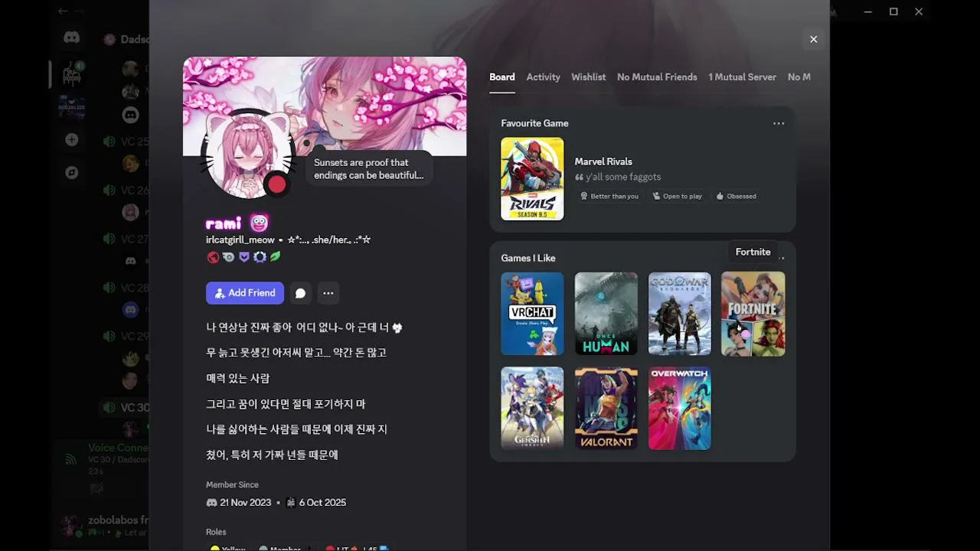Join voice channel VC 28 in background
Screen dimensions: 980x551
click(126, 288)
